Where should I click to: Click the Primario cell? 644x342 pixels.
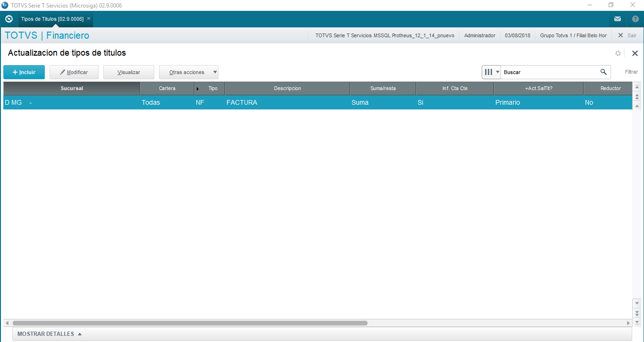click(539, 102)
